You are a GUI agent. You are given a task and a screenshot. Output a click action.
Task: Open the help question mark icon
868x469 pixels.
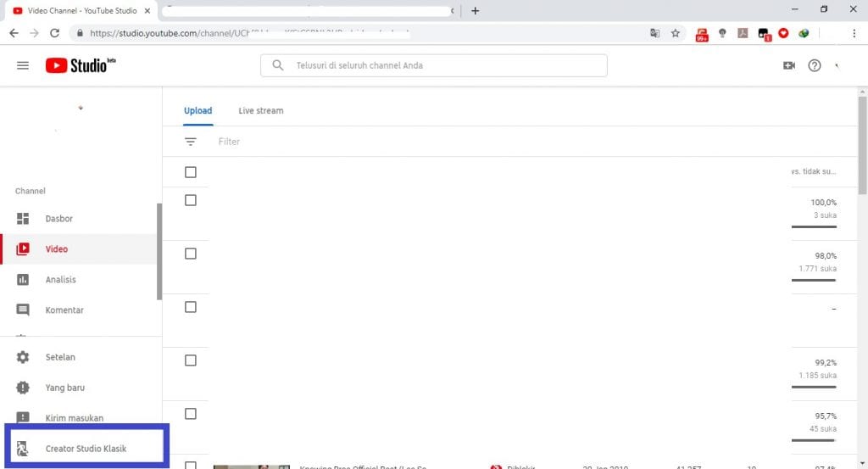tap(815, 65)
